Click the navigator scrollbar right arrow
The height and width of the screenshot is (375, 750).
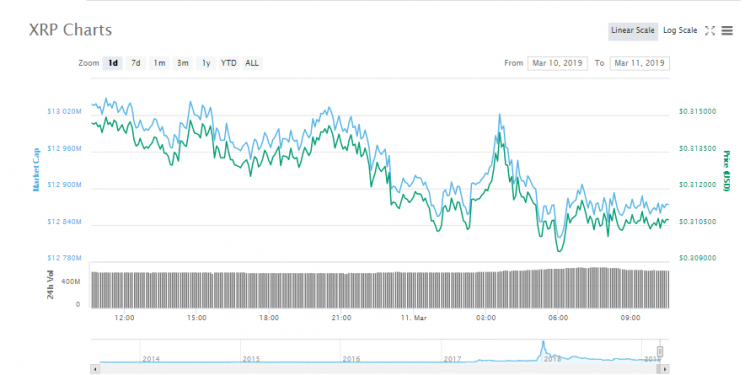click(664, 369)
